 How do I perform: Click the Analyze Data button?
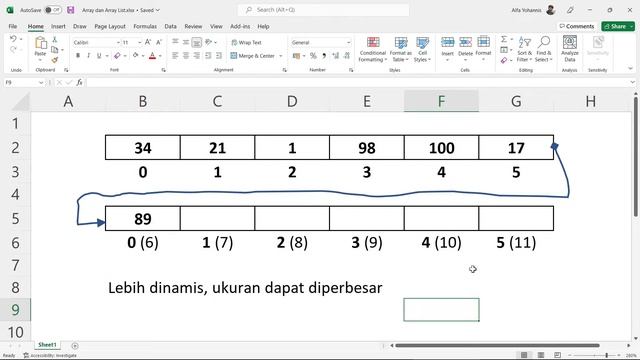pyautogui.click(x=570, y=49)
